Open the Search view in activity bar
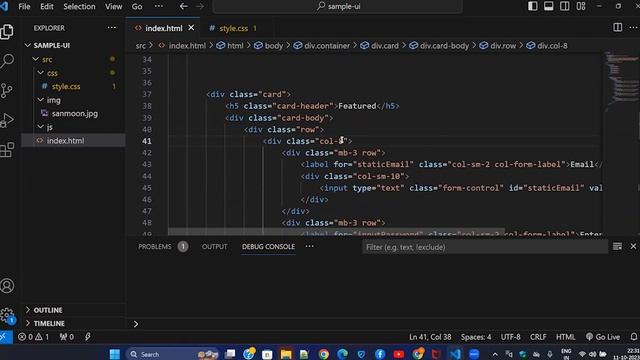Screen dimensions: 640x360 coord(7,61)
